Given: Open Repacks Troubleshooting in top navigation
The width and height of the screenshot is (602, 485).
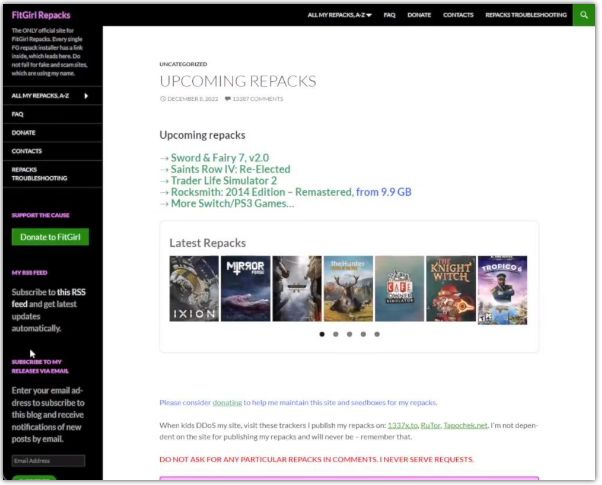Looking at the screenshot, I should click(526, 15).
